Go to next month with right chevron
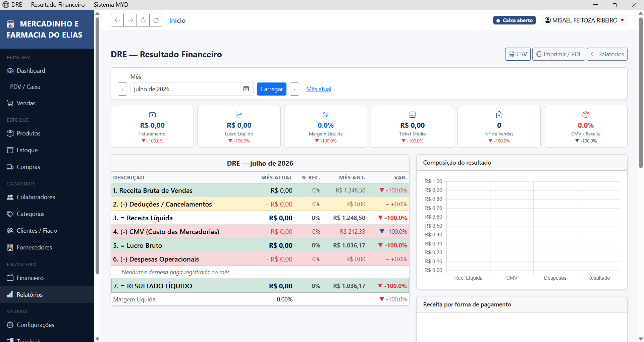This screenshot has height=342, width=644. pyautogui.click(x=294, y=89)
